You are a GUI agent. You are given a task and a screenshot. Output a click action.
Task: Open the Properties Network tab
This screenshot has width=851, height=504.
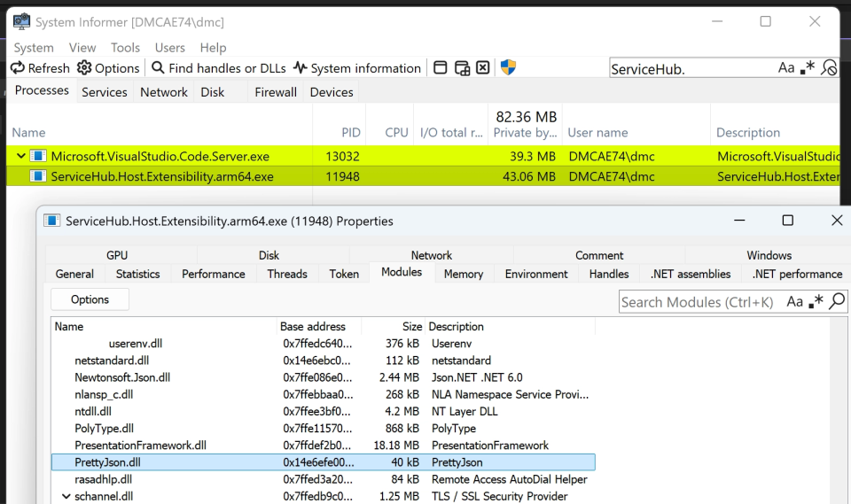(x=432, y=255)
